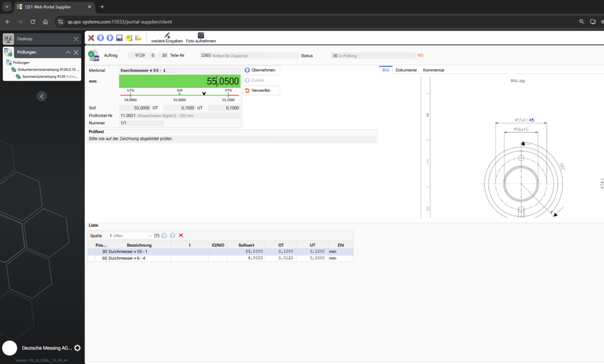The width and height of the screenshot is (604, 364).
Task: Select Prüfungen root tree node
Action: [x=21, y=62]
